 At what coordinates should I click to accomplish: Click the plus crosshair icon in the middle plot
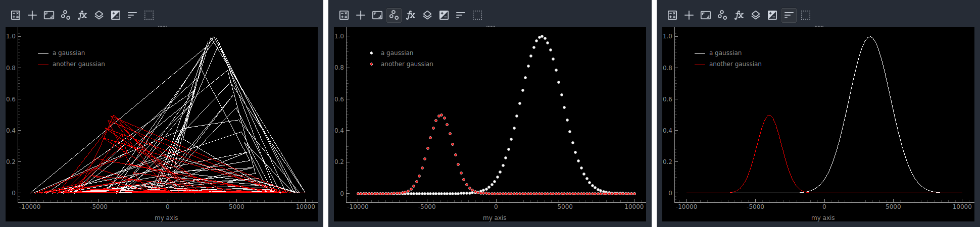[x=361, y=15]
